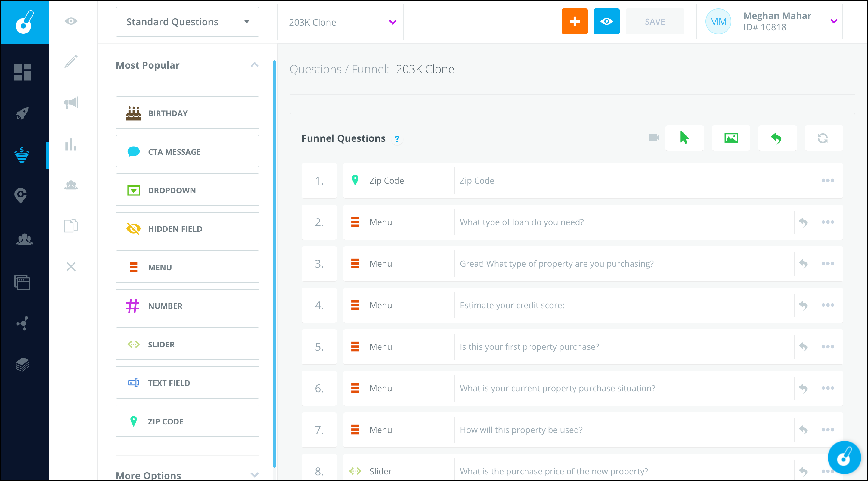The width and height of the screenshot is (868, 481).
Task: Click the app logo in the top-left corner
Action: [x=24, y=22]
